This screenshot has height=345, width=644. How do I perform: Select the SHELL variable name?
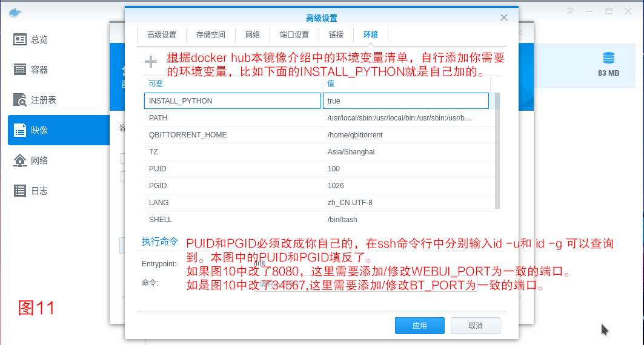(x=161, y=220)
